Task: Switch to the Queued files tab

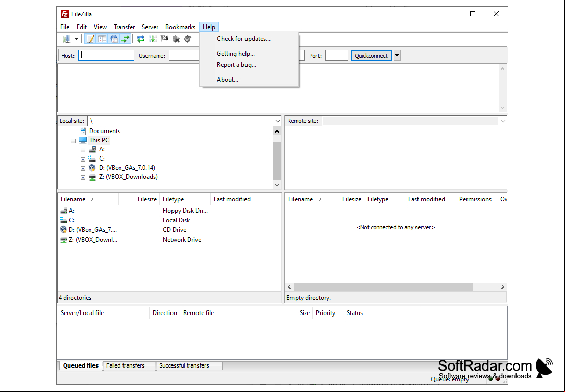Action: point(81,365)
